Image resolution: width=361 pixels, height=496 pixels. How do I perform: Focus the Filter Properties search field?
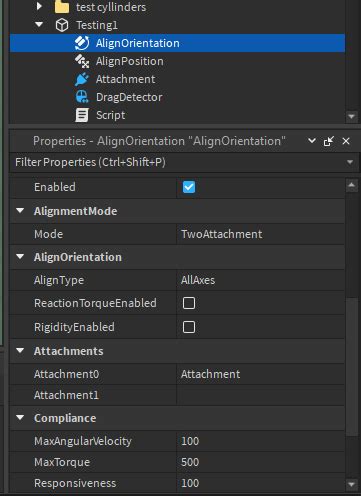tap(177, 162)
